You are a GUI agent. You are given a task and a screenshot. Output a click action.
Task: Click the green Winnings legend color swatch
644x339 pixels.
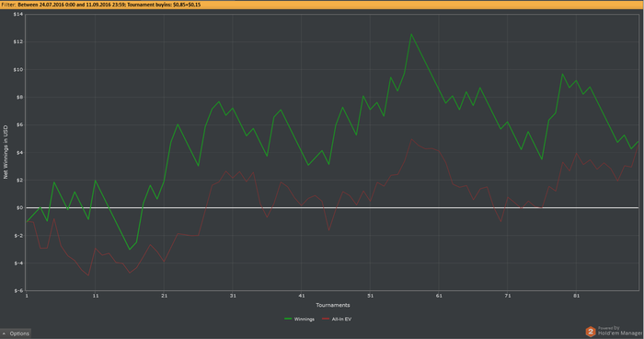[288, 320]
